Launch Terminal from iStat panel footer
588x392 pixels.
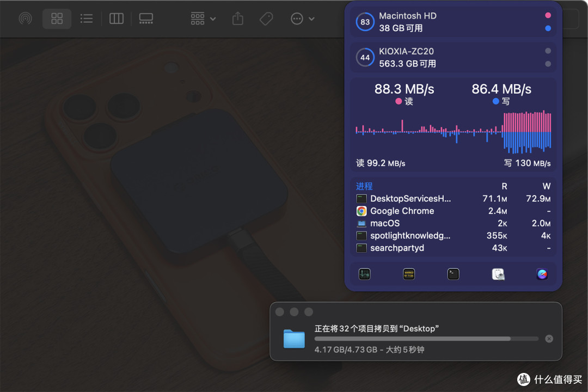(454, 274)
